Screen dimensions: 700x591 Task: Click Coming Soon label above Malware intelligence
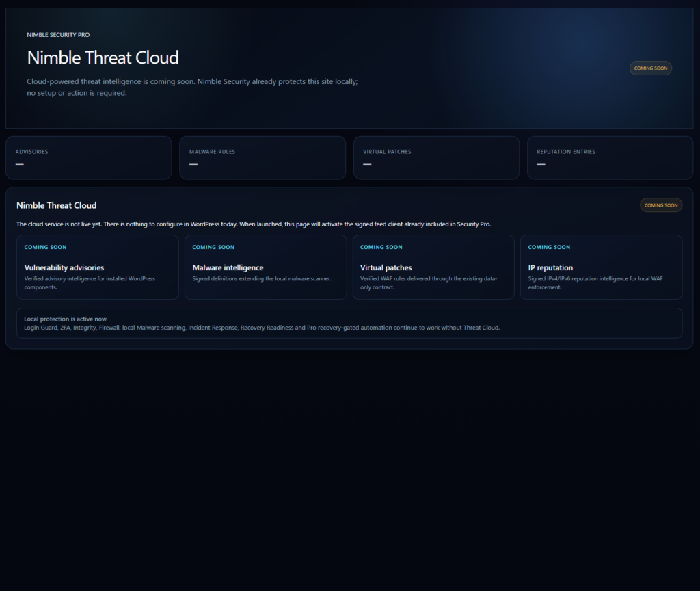[213, 247]
